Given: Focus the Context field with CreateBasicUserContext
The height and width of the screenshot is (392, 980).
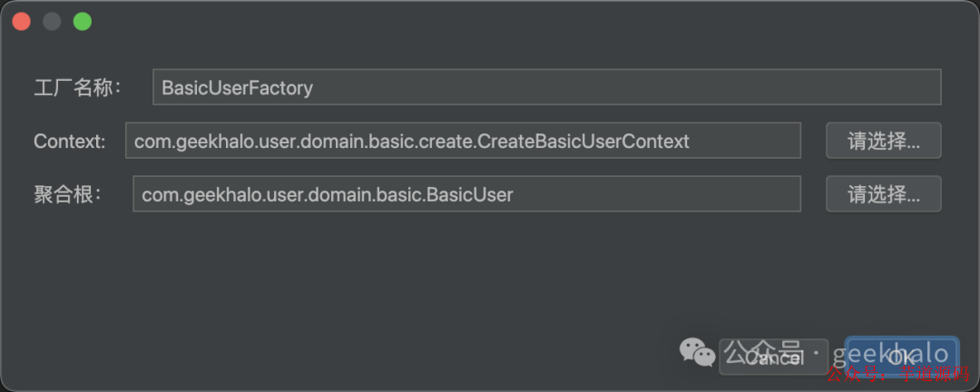Looking at the screenshot, I should point(463,141).
